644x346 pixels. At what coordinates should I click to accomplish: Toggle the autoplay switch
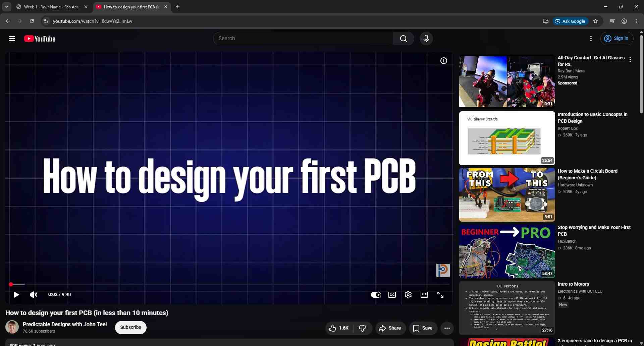[x=376, y=295]
